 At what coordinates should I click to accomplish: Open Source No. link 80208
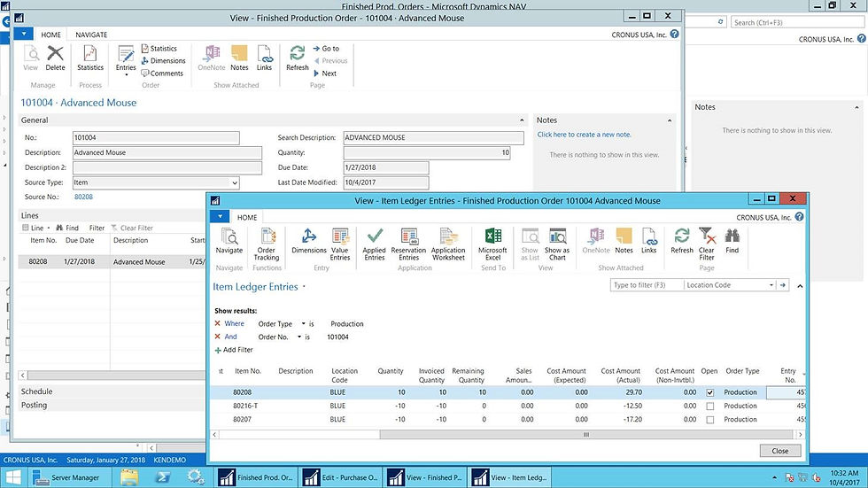coord(83,197)
